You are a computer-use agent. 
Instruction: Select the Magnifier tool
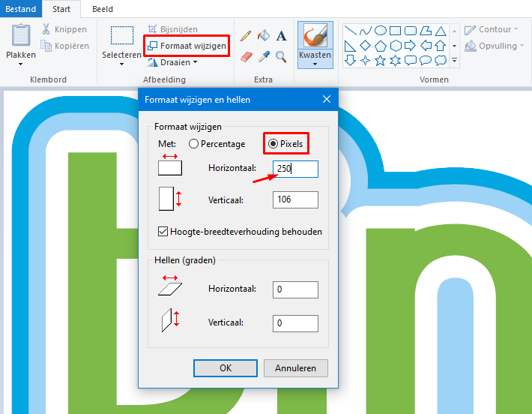coord(281,57)
